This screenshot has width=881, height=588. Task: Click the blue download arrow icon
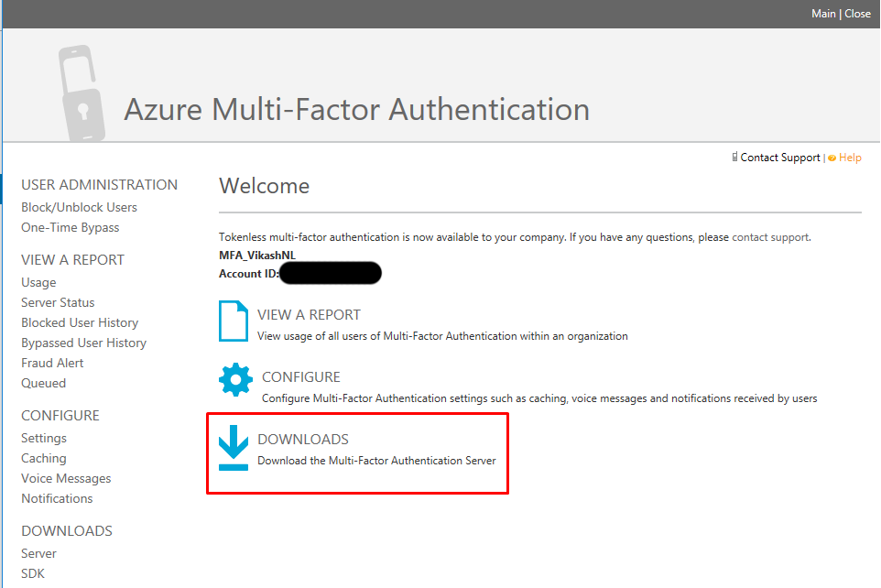point(234,448)
